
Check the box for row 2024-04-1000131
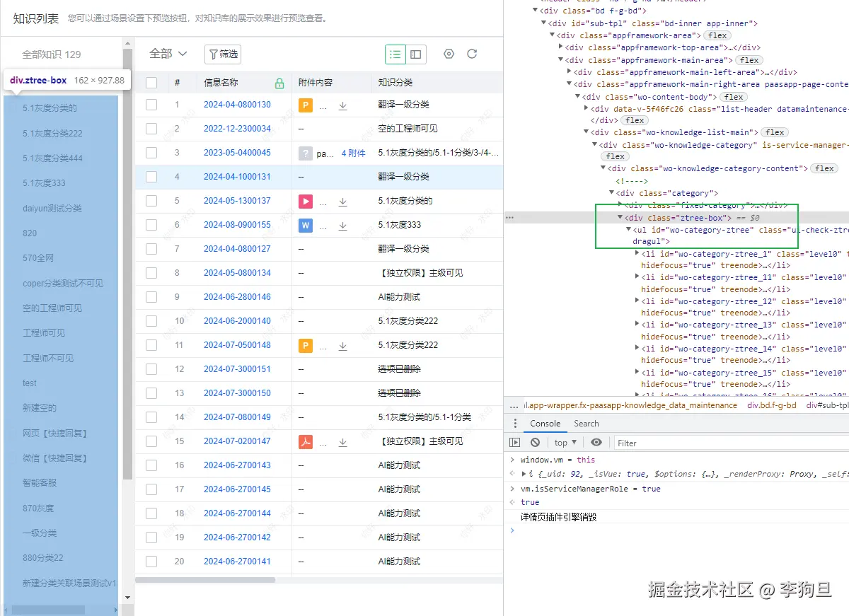point(151,177)
